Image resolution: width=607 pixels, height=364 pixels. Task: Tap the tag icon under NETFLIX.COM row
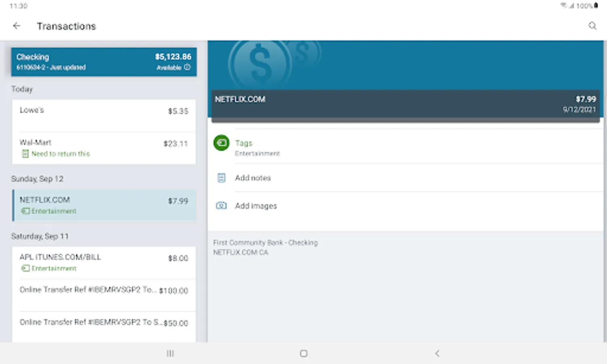(25, 211)
